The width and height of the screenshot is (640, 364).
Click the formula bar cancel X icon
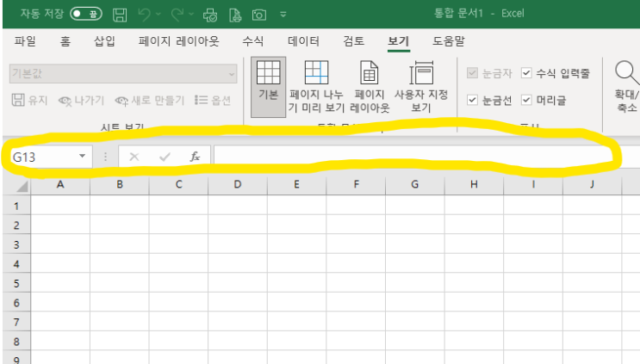coord(134,157)
